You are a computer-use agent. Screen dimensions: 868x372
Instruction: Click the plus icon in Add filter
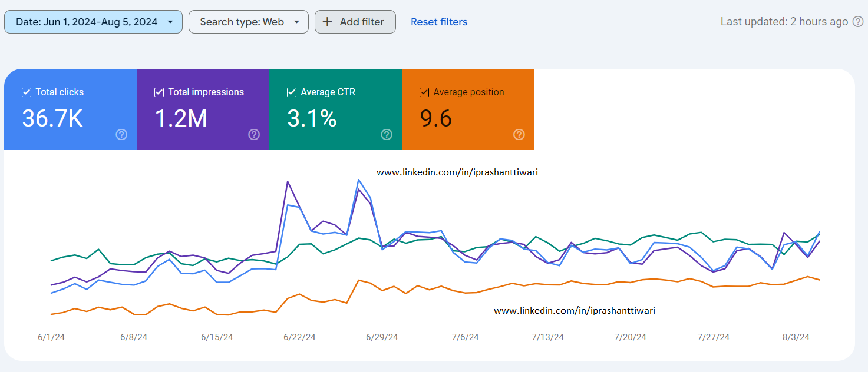328,22
